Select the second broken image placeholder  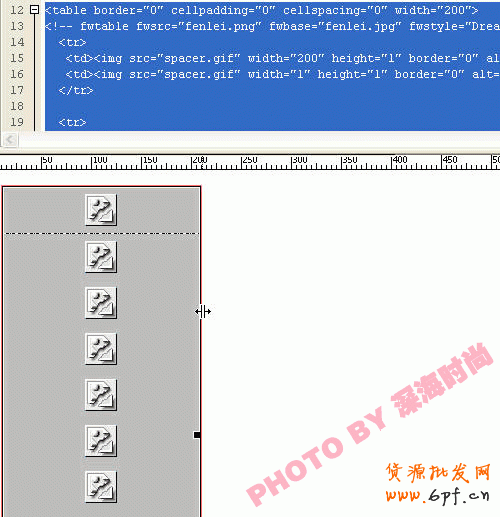point(101,257)
